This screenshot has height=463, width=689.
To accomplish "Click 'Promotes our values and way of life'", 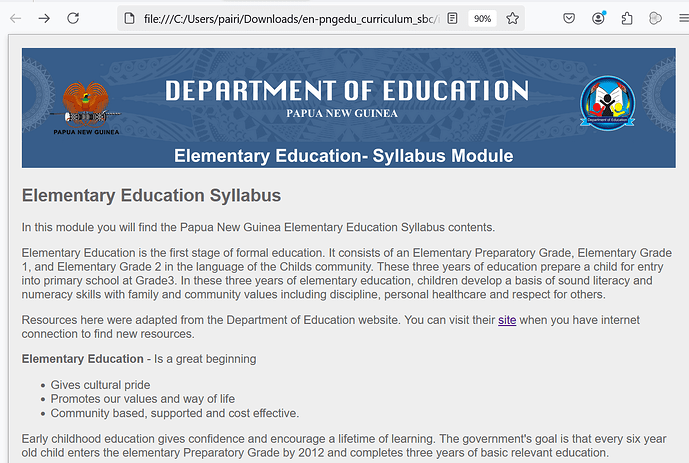I will click(143, 399).
